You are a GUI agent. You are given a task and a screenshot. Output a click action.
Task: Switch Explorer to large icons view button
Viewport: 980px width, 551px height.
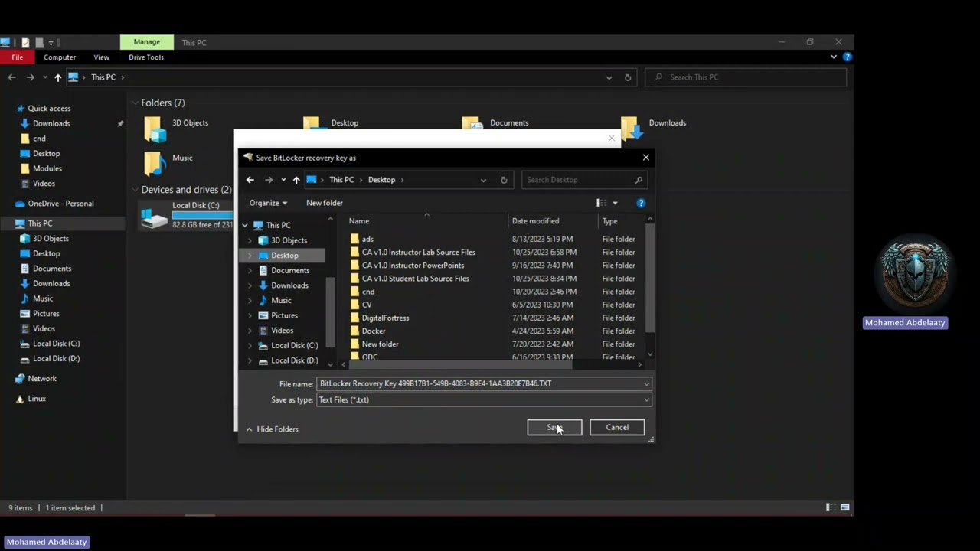[x=844, y=507]
